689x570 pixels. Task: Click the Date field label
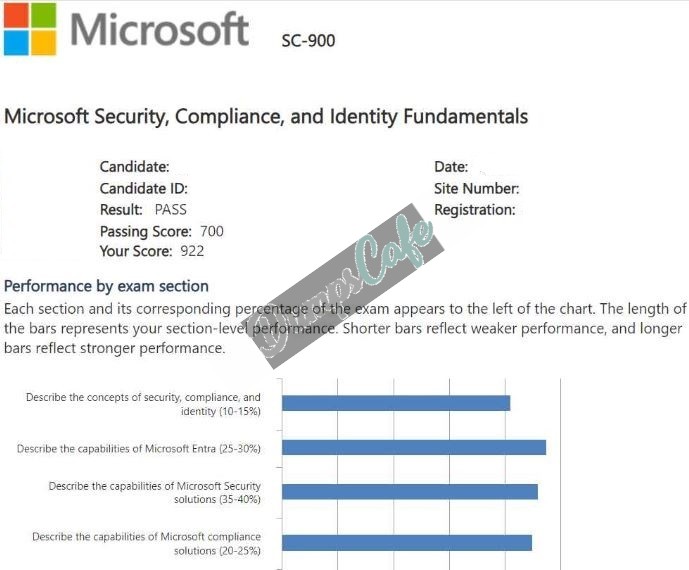point(451,167)
